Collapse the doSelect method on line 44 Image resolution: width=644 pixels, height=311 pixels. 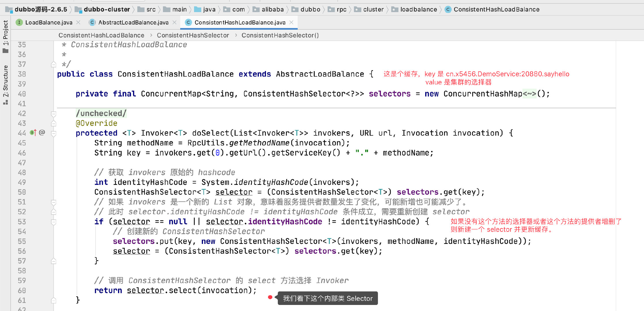click(x=54, y=133)
